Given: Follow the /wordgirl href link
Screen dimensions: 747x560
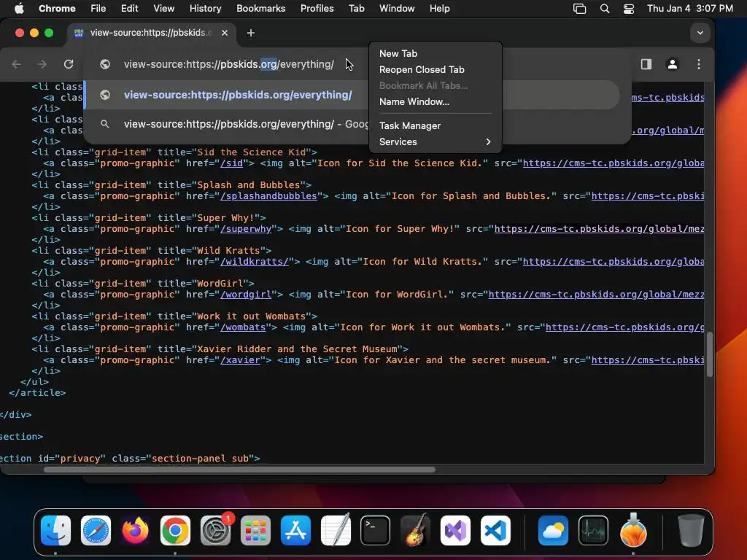Looking at the screenshot, I should [246, 295].
